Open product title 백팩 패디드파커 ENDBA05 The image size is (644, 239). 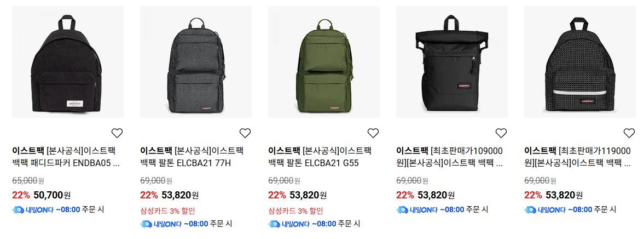pyautogui.click(x=66, y=157)
